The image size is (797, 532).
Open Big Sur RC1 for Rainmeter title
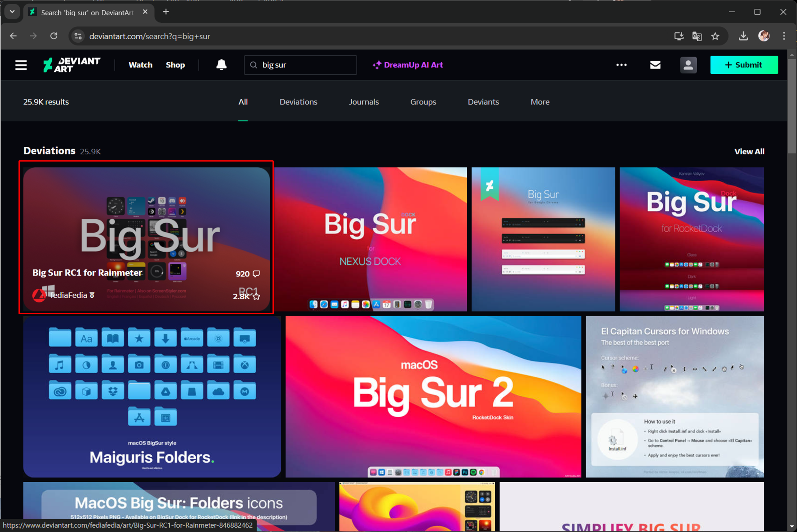(87, 273)
